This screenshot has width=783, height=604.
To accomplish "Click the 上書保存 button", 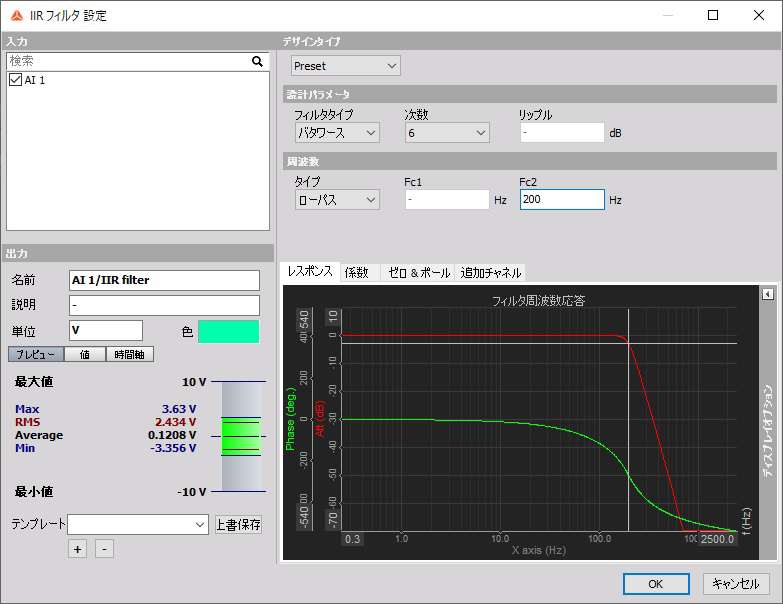I will pyautogui.click(x=238, y=525).
